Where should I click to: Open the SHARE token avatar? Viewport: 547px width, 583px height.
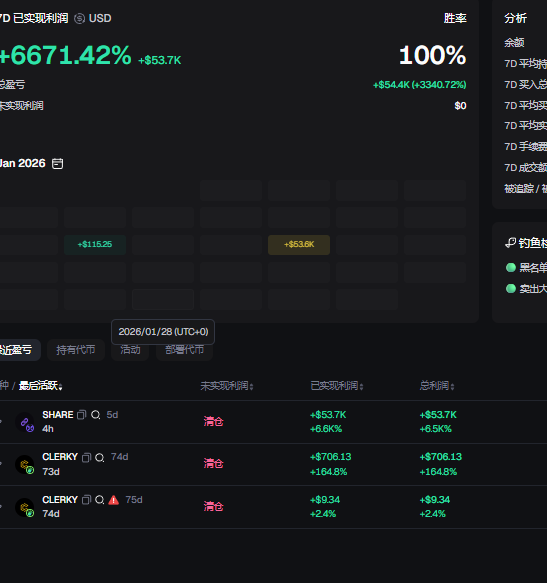pos(25,422)
